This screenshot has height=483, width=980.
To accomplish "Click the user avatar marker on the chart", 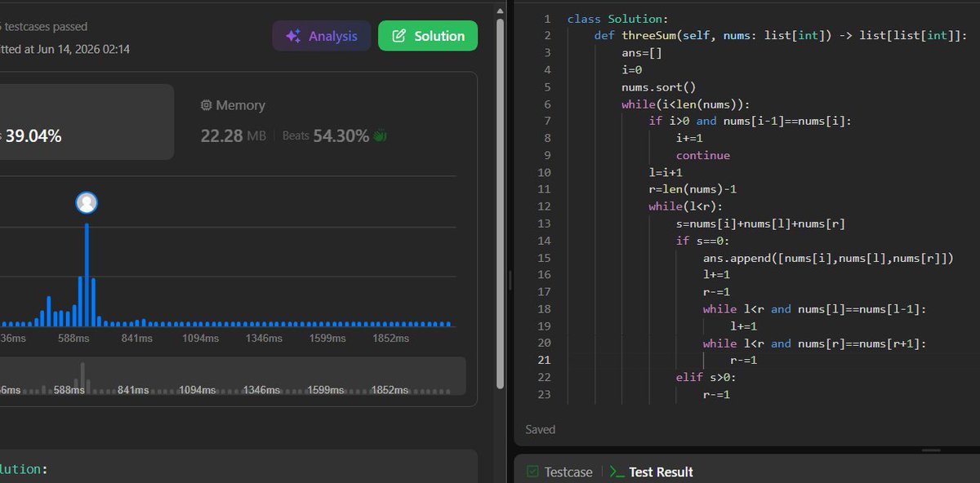I will click(x=87, y=203).
